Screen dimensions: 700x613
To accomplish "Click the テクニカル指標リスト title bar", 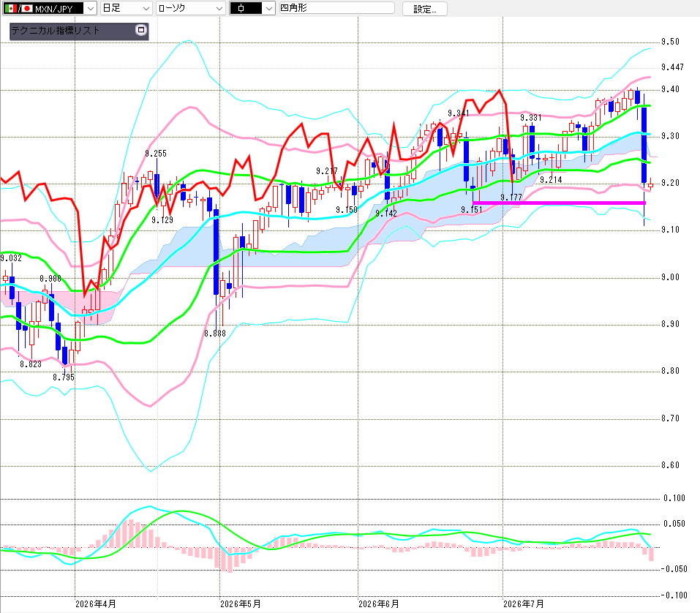I will point(72,31).
